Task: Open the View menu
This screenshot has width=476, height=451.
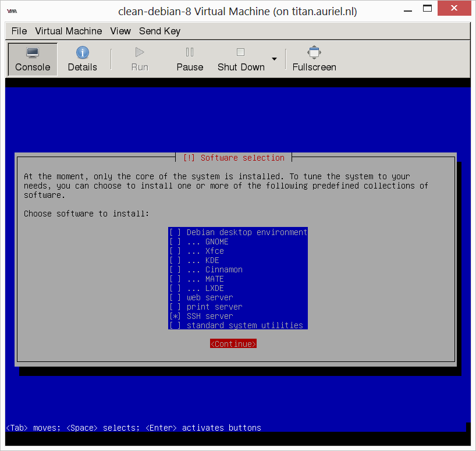Action: [x=120, y=31]
